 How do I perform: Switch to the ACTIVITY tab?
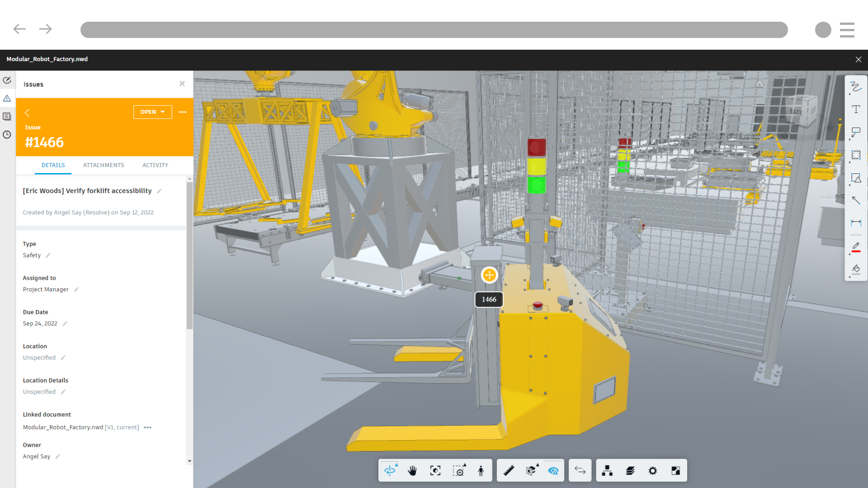coord(155,165)
